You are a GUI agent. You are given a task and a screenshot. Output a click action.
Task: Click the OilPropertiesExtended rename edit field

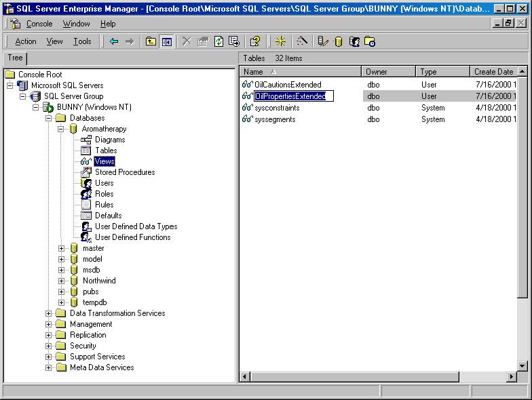(294, 96)
